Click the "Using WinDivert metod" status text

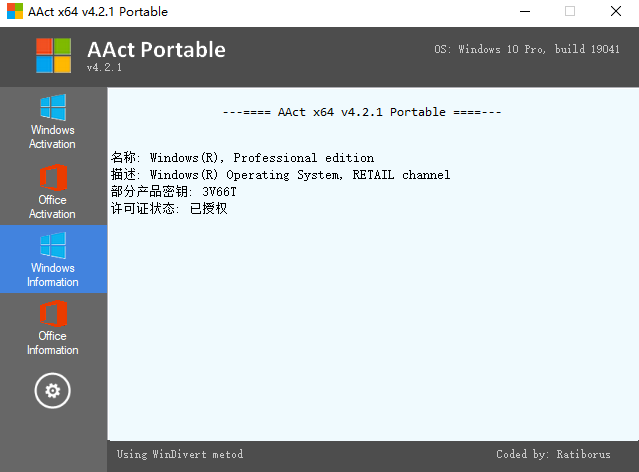tap(180, 454)
